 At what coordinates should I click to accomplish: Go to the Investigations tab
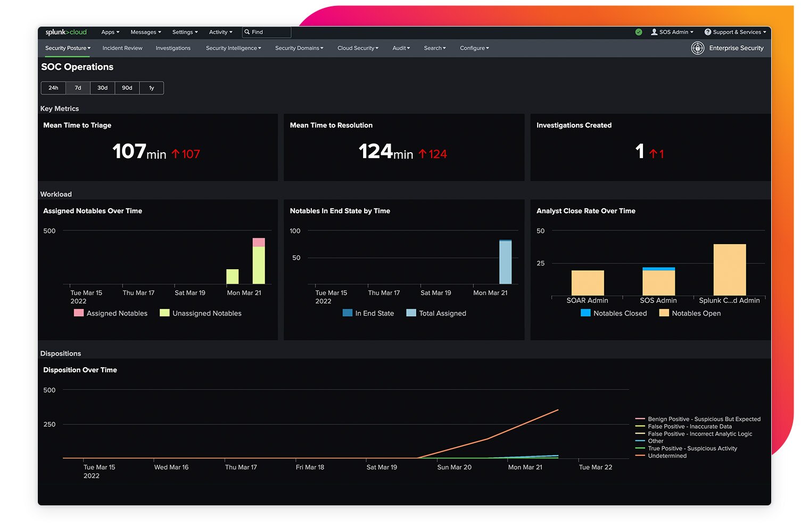(173, 48)
